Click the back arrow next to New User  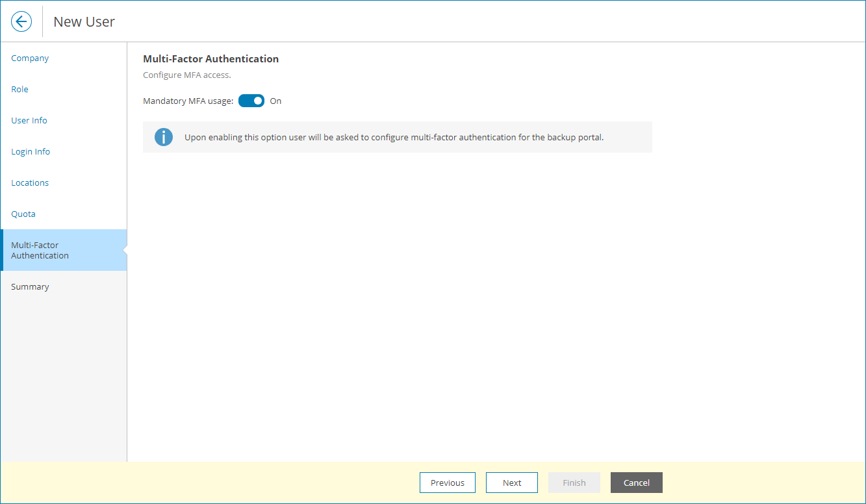(x=21, y=21)
